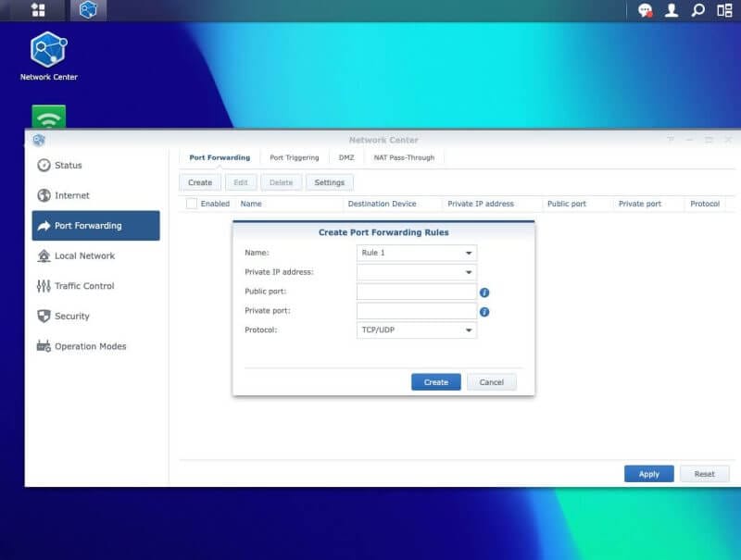View notifications via the chat bubble icon
Image resolution: width=741 pixels, height=560 pixels.
click(x=646, y=11)
